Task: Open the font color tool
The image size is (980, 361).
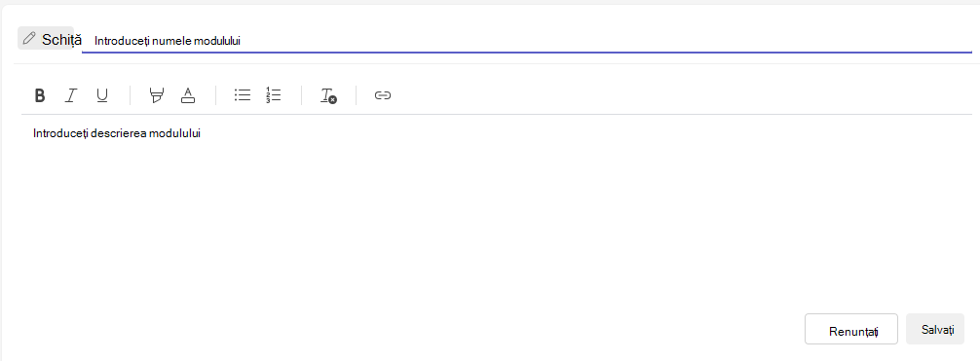Action: (x=187, y=95)
